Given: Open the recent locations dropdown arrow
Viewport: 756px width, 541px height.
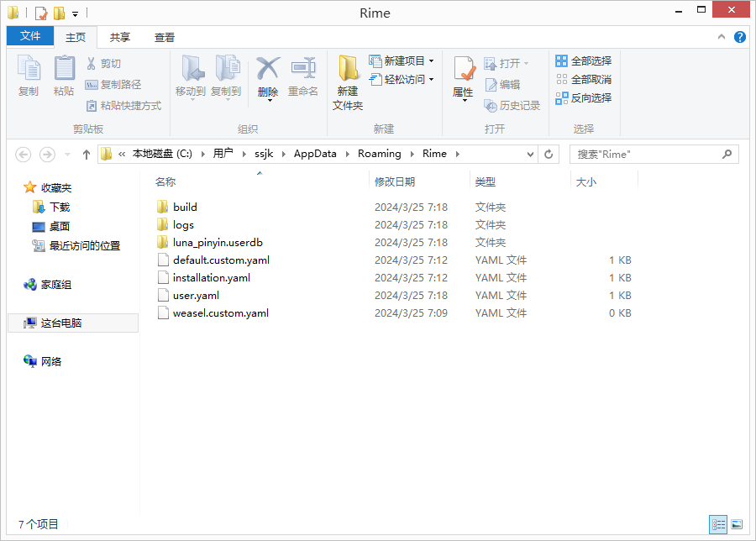Looking at the screenshot, I should click(x=67, y=155).
